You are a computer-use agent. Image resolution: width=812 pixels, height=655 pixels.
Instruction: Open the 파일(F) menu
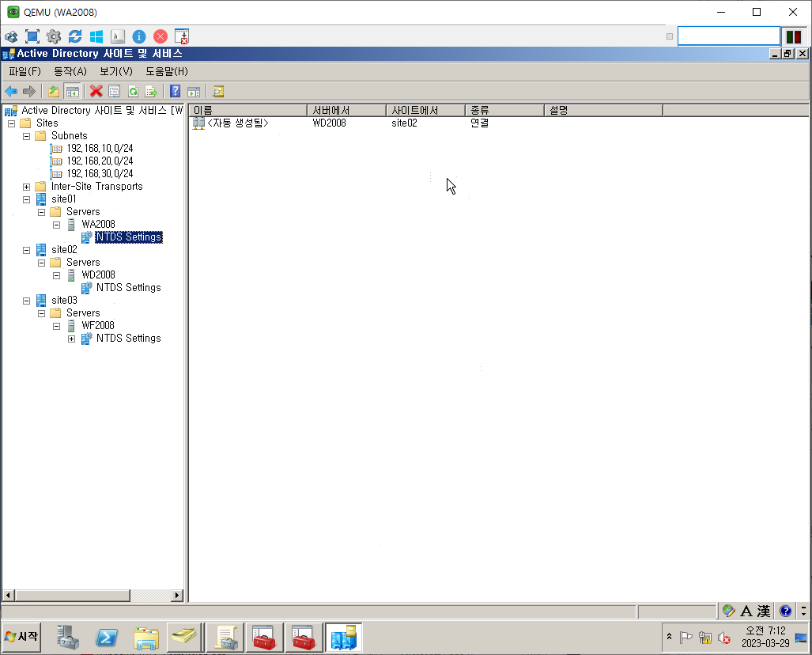coord(25,71)
